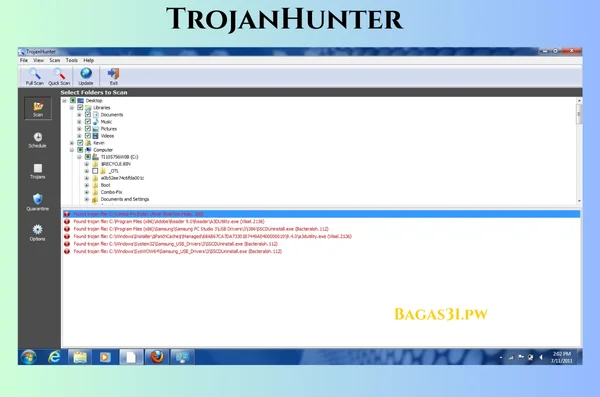The image size is (600, 397).
Task: Expand the Pictures tree node
Action: pos(79,129)
